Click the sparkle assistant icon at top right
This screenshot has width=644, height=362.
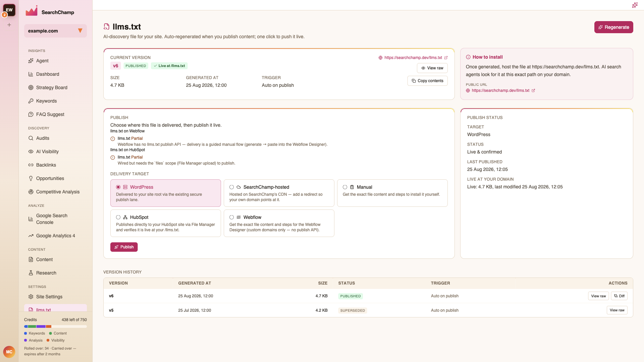[x=635, y=5]
